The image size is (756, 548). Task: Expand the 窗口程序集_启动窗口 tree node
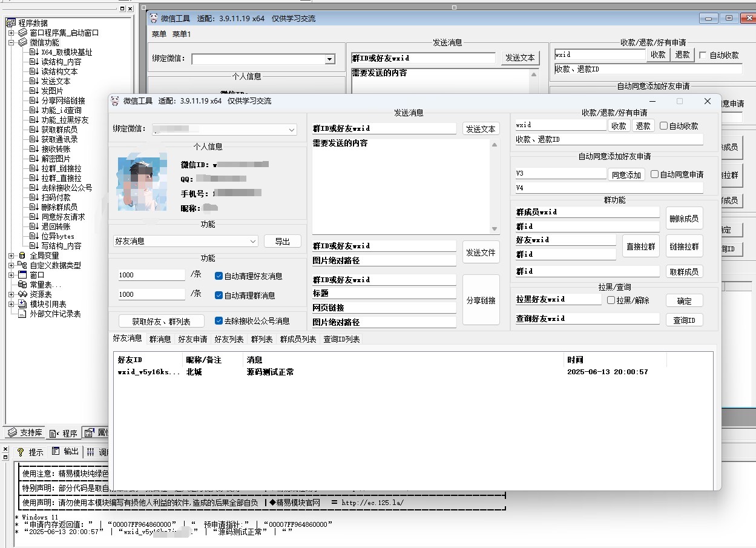pyautogui.click(x=11, y=33)
